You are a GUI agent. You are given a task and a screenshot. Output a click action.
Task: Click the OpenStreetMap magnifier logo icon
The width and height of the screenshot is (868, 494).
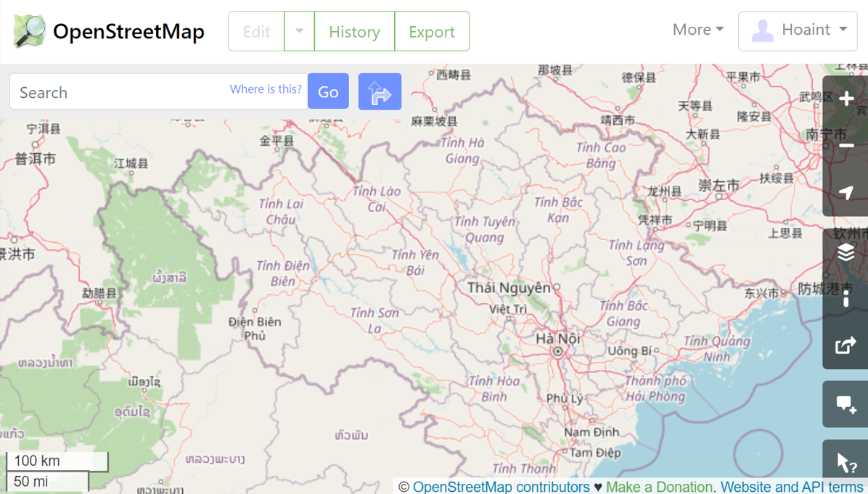pos(30,31)
